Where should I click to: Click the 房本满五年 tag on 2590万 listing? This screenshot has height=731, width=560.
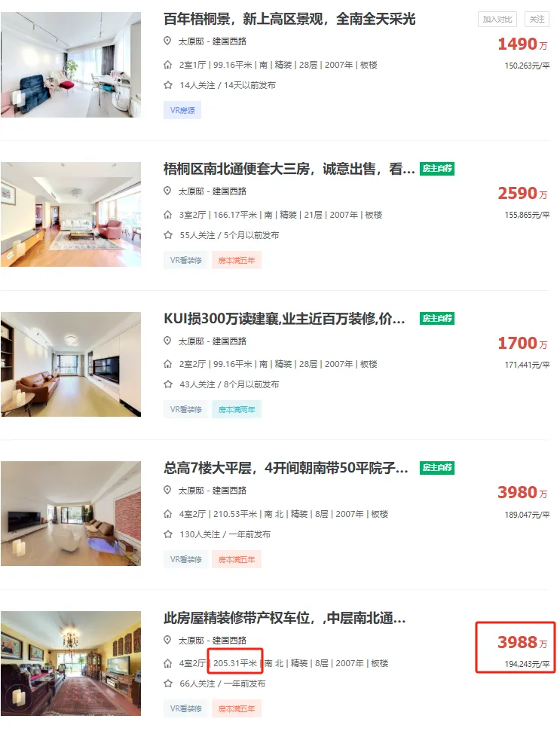tap(237, 261)
